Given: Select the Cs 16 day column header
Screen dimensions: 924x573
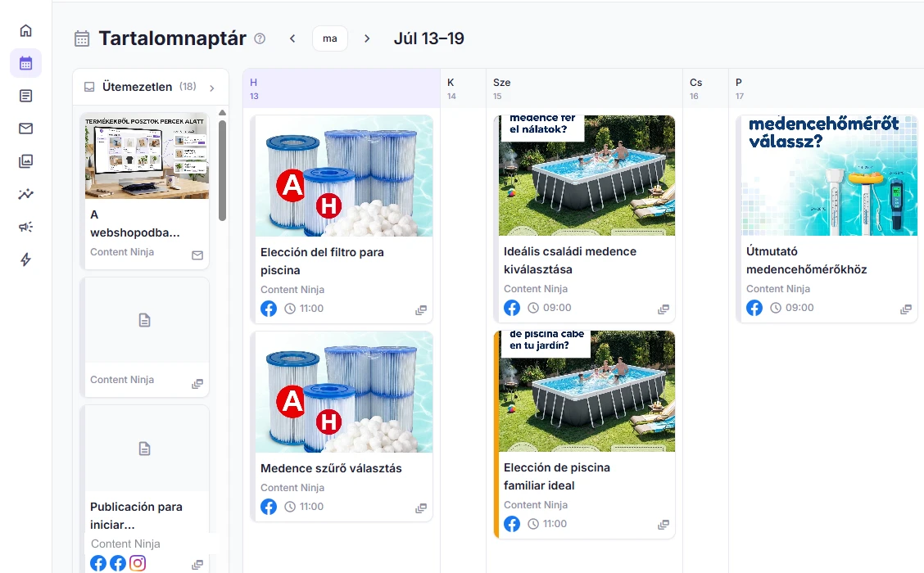Looking at the screenshot, I should pyautogui.click(x=706, y=88).
